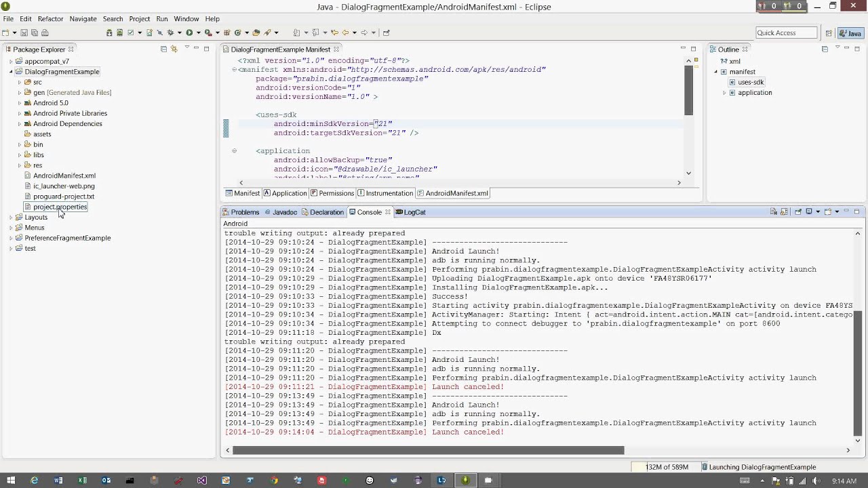
Task: Open the Window menu
Action: 186,19
